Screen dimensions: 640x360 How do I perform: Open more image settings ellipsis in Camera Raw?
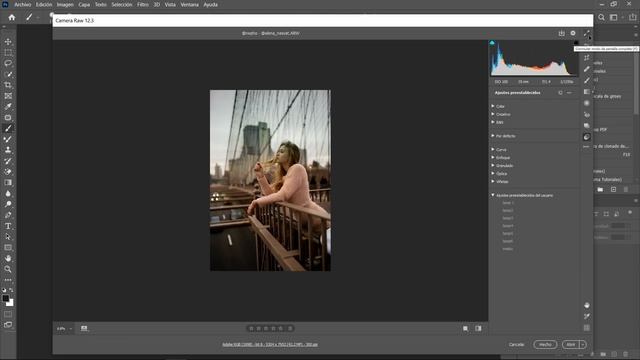click(587, 147)
